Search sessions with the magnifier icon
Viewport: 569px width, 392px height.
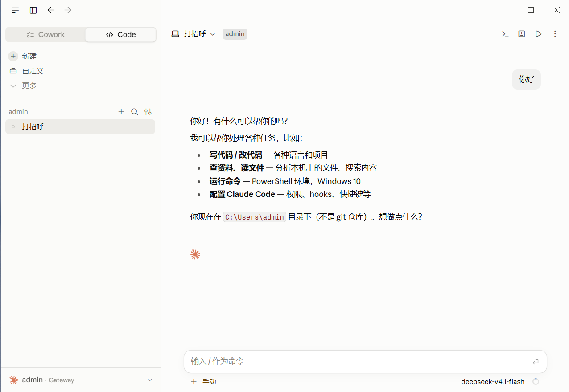point(135,112)
